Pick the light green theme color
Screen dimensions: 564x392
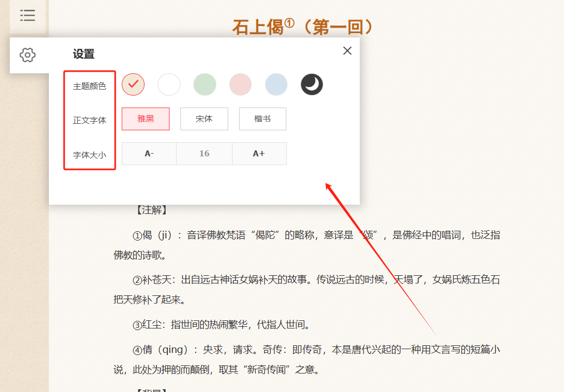(x=205, y=85)
